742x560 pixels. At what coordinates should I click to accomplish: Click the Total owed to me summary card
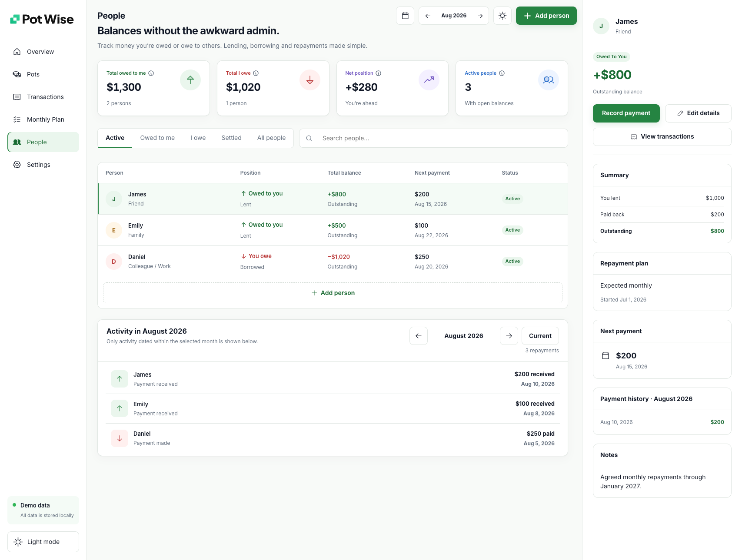click(x=153, y=88)
